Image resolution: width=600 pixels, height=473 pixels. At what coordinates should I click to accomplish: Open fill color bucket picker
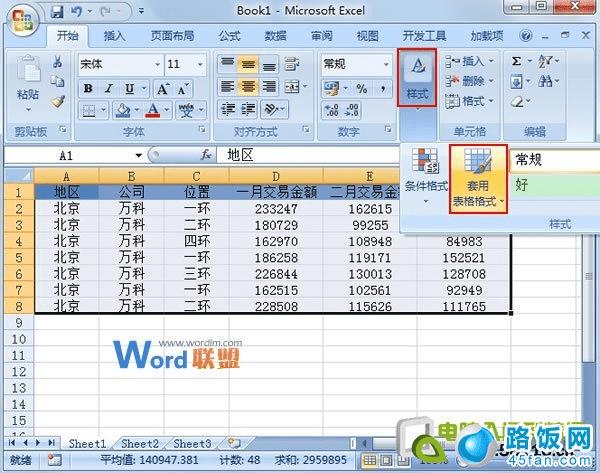pos(123,110)
